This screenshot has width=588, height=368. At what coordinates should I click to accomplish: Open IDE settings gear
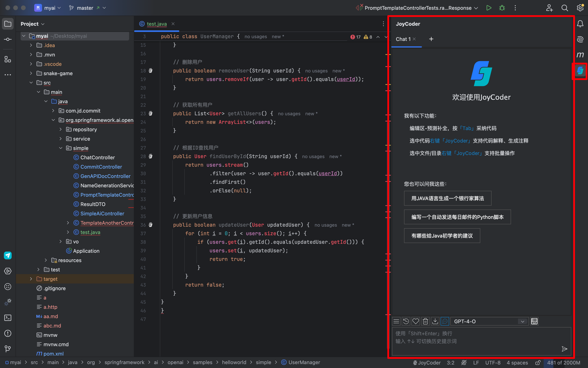580,8
